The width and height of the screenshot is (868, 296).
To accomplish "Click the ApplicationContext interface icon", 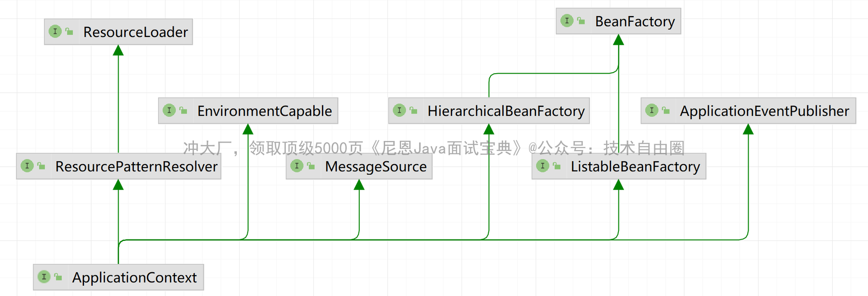I will point(44,277).
